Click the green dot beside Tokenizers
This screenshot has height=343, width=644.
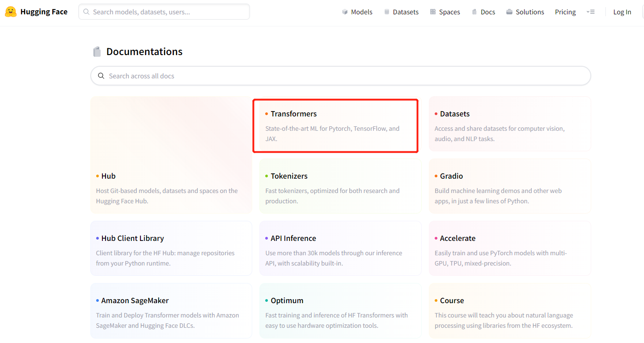[x=267, y=176]
